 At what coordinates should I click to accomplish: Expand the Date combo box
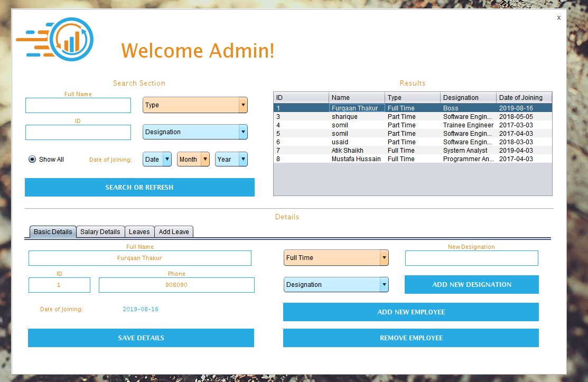point(157,160)
